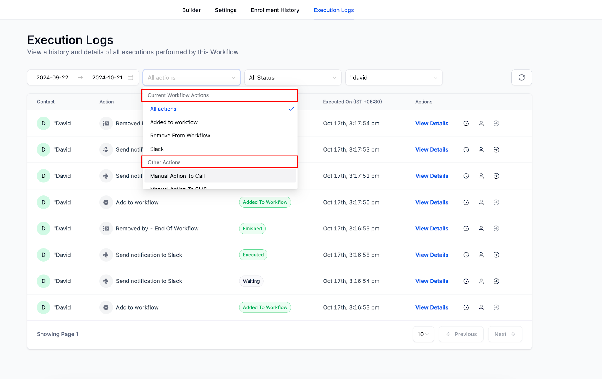
Task: Click first action icon in the topmost log row
Action: (x=466, y=123)
